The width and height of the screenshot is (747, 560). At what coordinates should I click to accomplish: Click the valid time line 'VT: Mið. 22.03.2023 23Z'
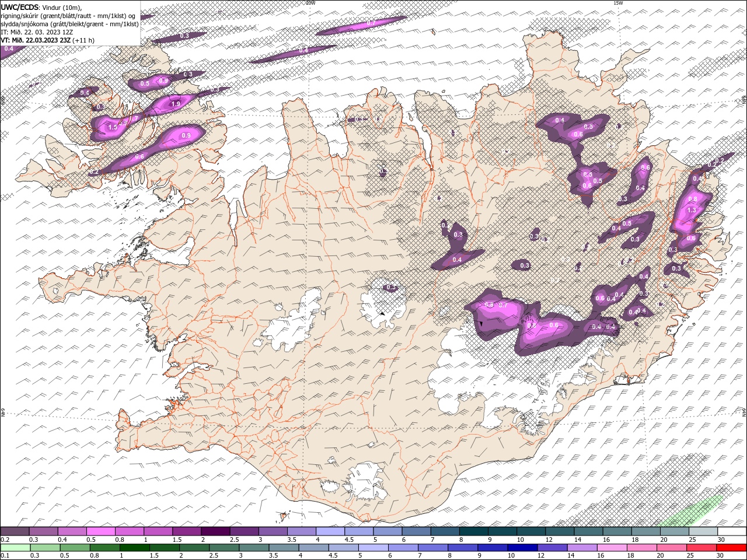coord(36,40)
